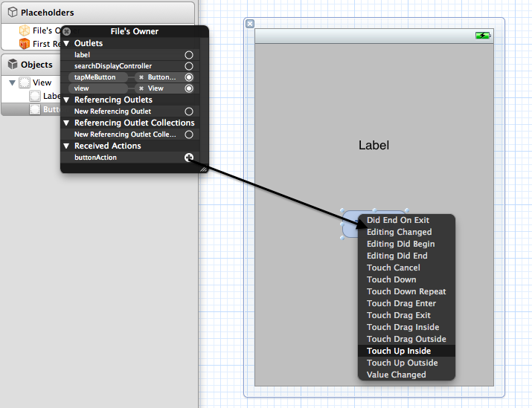Click the buttonAction received action row
Viewport: 532px width, 408px height.
coord(130,158)
